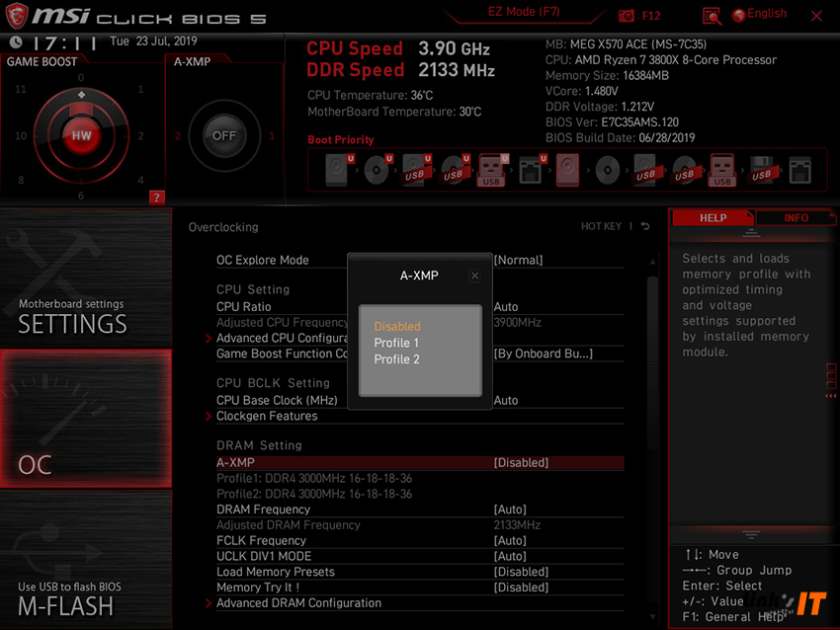Screen dimensions: 840x630
Task: Switch to EZ Mode (F7)
Action: coord(524,12)
